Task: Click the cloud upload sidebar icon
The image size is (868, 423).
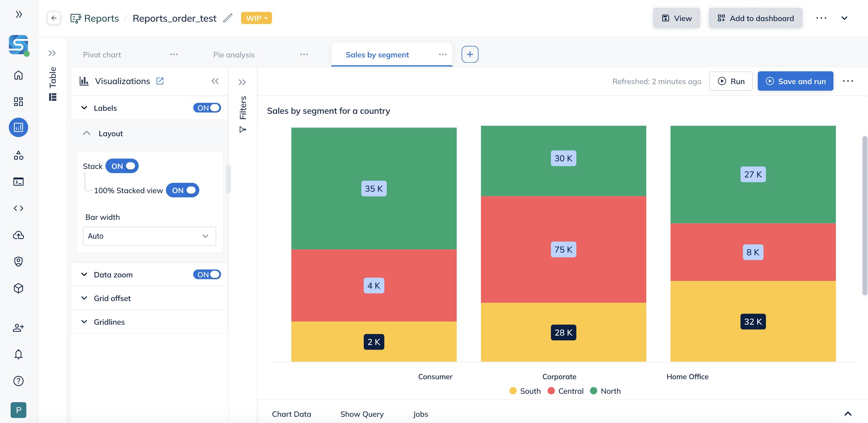Action: coord(18,235)
